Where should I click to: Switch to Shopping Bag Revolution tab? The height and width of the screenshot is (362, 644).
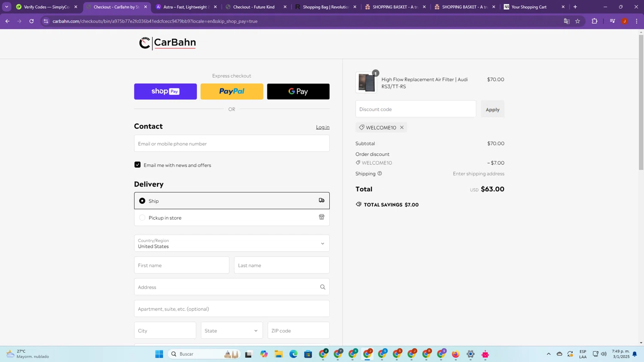(x=326, y=7)
